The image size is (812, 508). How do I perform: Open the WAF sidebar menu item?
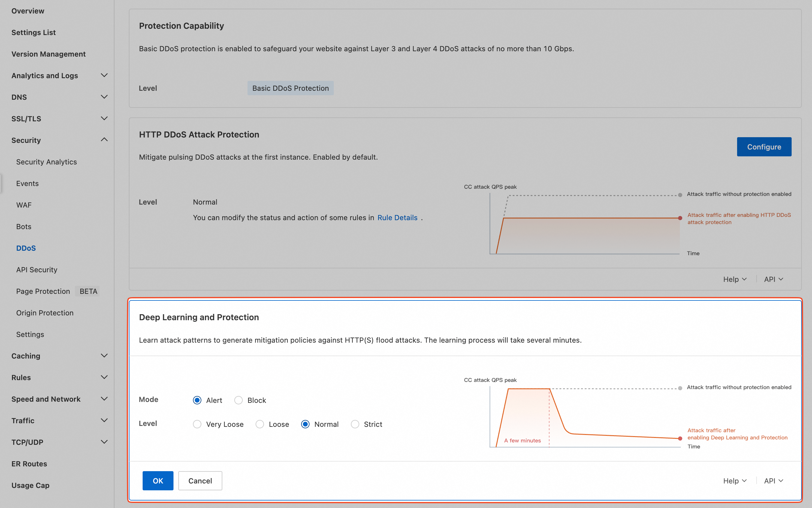(x=24, y=205)
